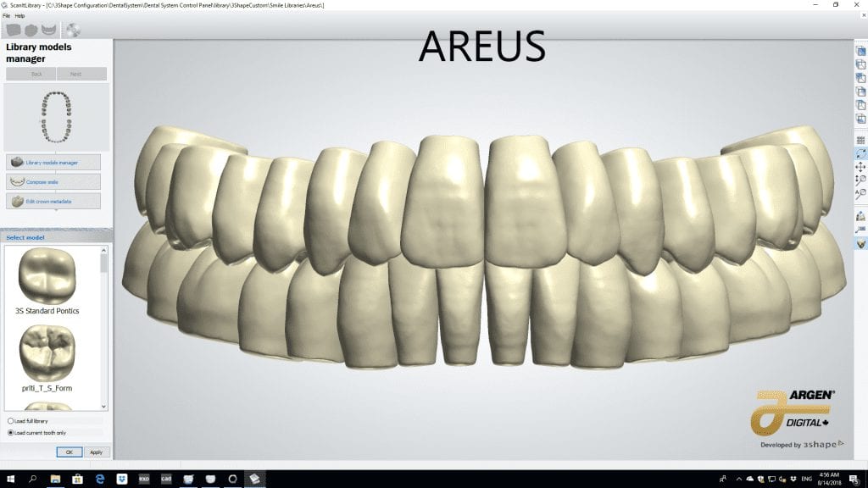Select the pan/move view tool
868x488 pixels.
(861, 167)
